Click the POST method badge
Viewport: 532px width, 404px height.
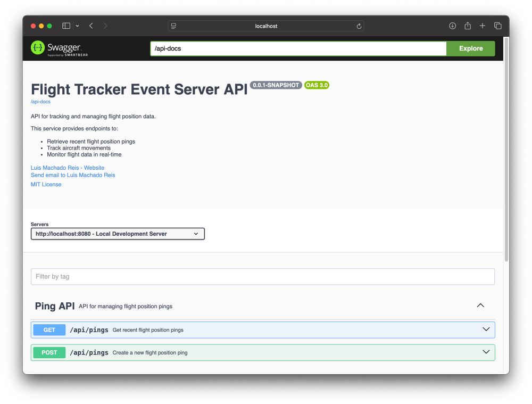point(49,353)
